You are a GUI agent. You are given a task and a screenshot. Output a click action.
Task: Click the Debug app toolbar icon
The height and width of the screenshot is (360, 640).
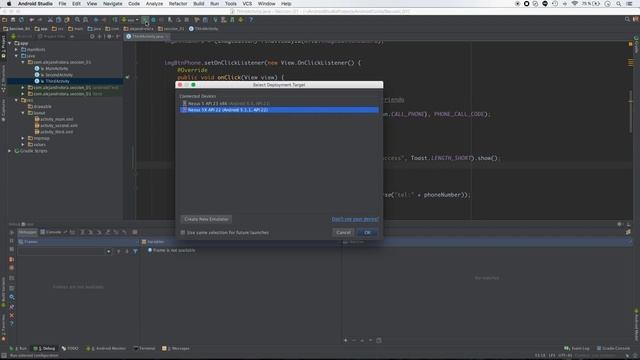[153, 20]
